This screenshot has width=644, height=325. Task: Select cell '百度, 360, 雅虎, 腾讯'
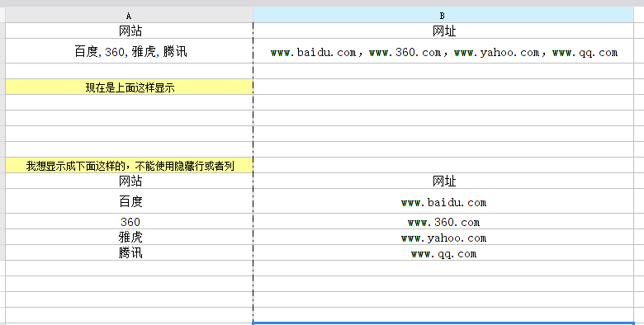(129, 51)
